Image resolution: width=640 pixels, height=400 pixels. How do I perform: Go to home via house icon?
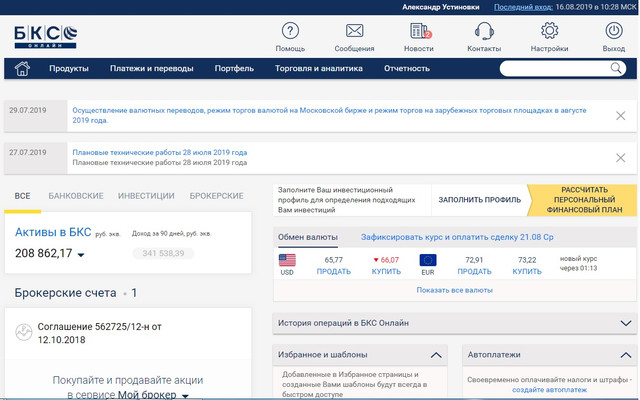point(22,68)
